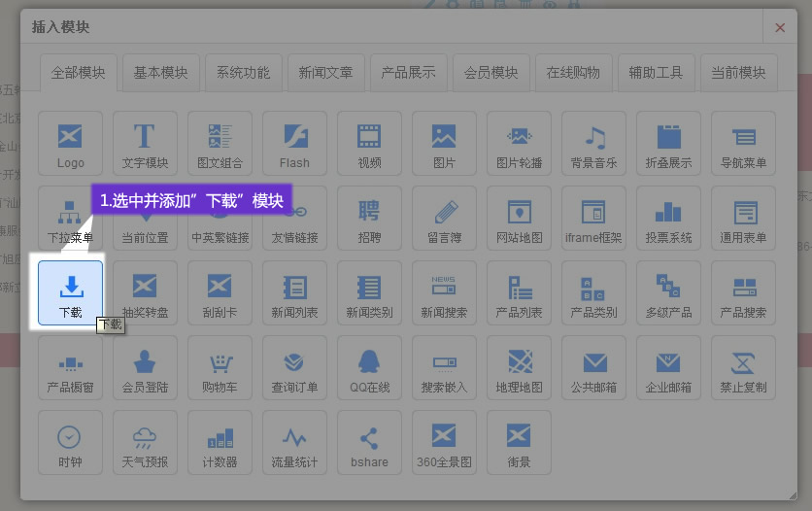The height and width of the screenshot is (511, 812).
Task: Choose the 文字模块 text module
Action: (x=145, y=143)
